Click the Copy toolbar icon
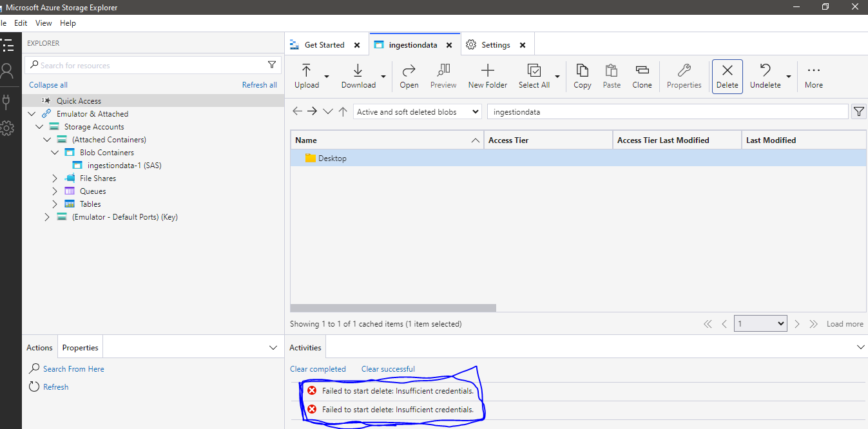The width and height of the screenshot is (868, 429). point(583,76)
